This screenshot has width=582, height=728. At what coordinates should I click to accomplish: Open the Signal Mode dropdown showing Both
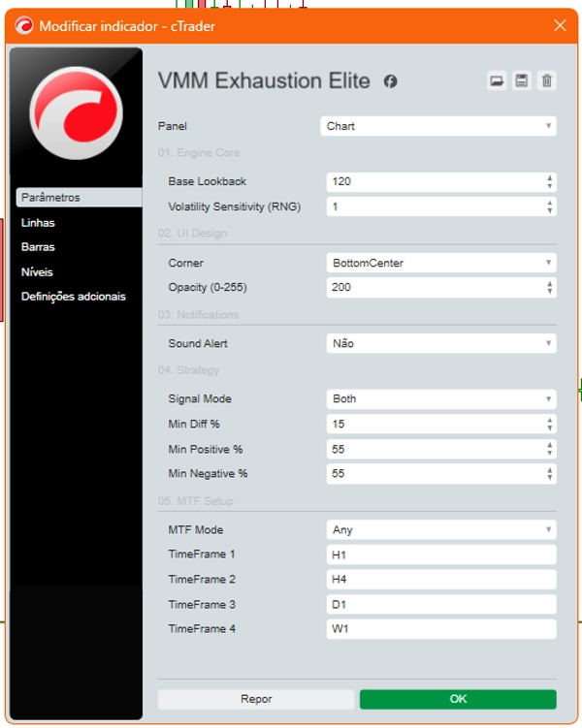pyautogui.click(x=441, y=398)
